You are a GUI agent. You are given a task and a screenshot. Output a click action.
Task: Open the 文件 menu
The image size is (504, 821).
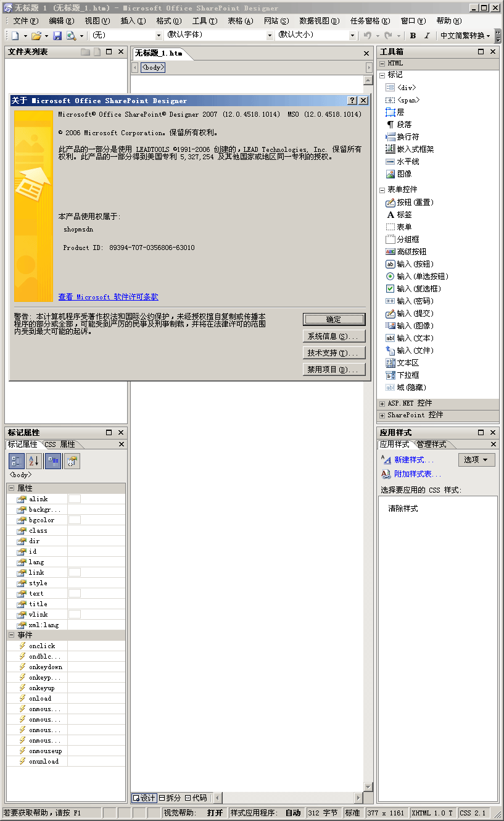pos(26,21)
